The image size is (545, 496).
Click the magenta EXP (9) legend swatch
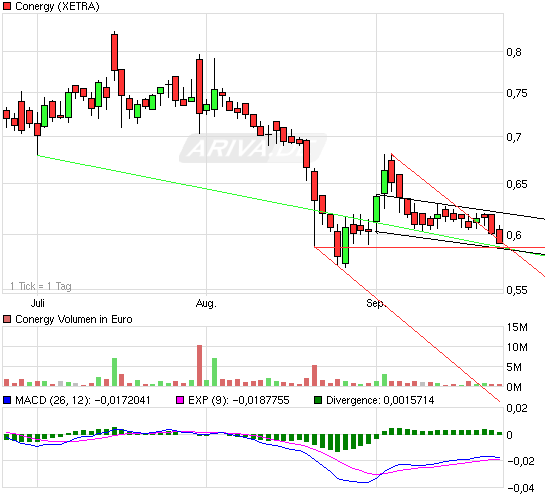[x=180, y=400]
